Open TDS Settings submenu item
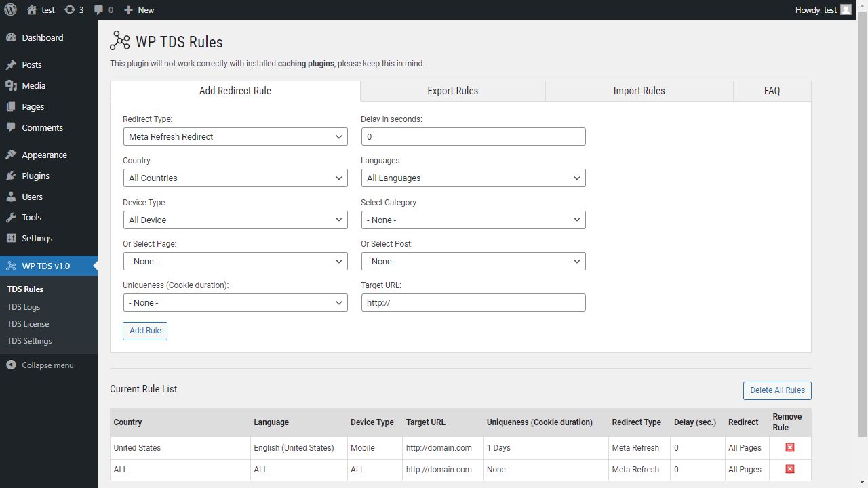 tap(29, 341)
